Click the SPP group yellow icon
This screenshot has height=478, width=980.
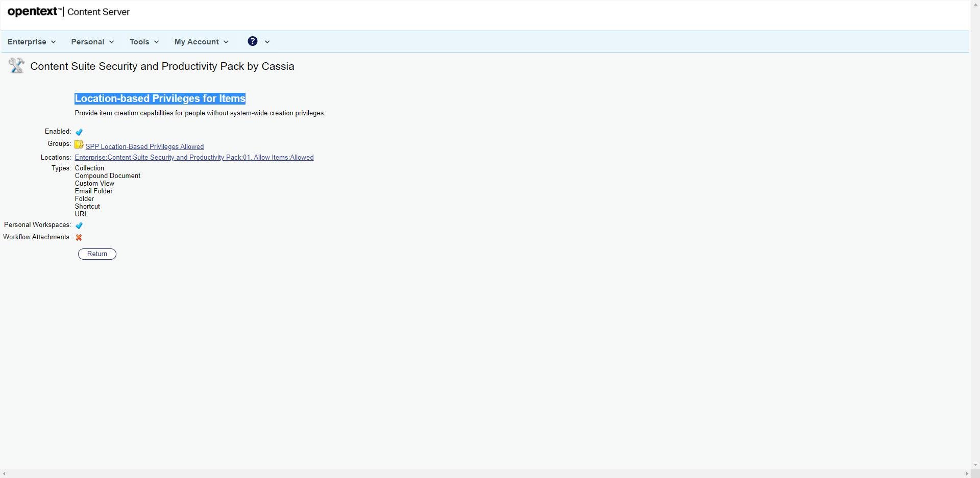79,145
